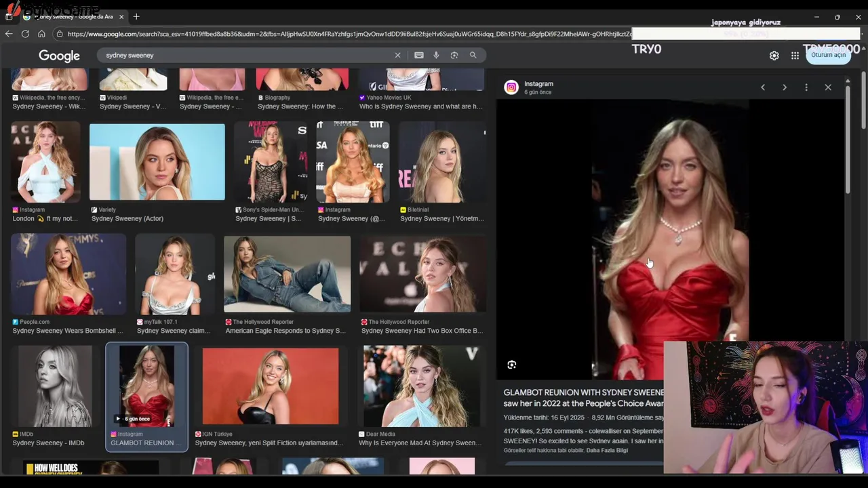The image size is (868, 488).
Task: Click the Yüklenme tarihi: 16 Eyl 2025 text
Action: [x=545, y=418]
